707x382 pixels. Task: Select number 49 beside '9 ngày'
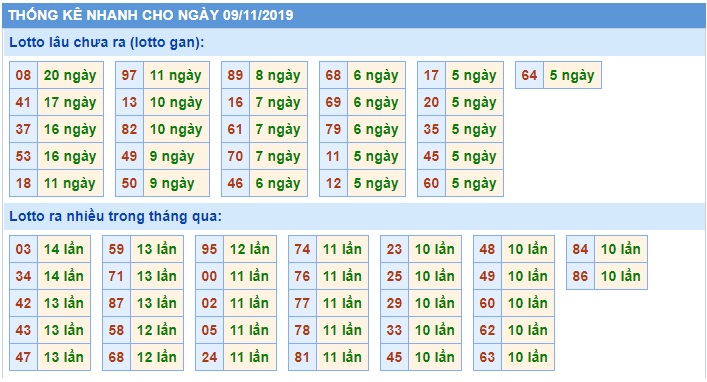point(129,156)
